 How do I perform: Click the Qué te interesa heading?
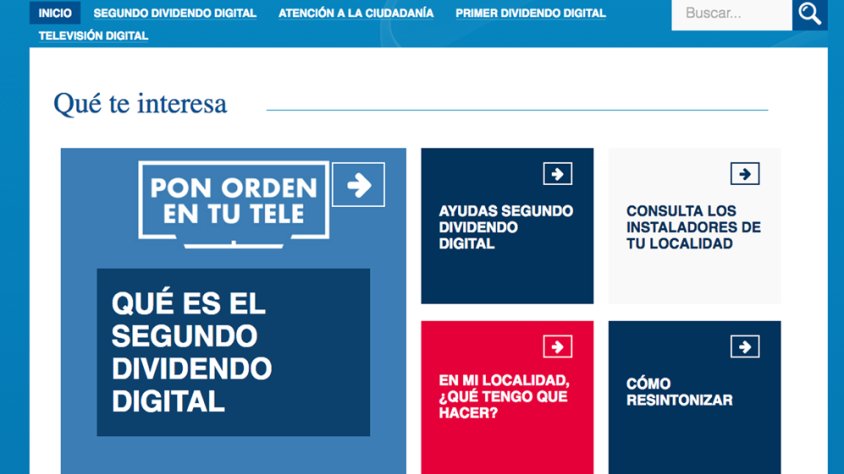click(x=140, y=103)
